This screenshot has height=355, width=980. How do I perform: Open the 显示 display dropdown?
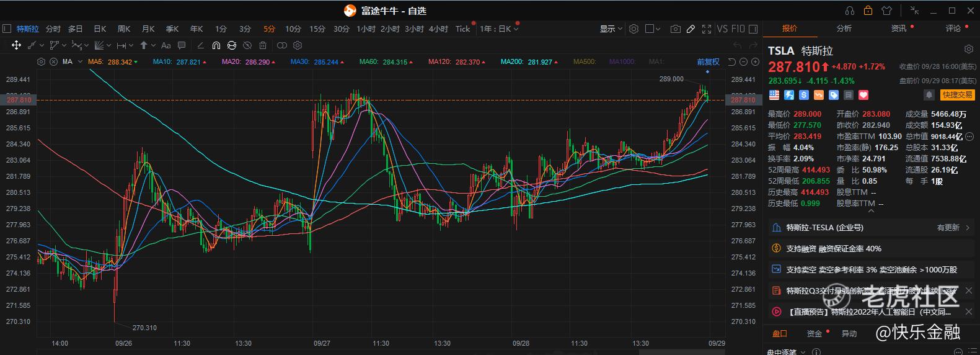611,29
